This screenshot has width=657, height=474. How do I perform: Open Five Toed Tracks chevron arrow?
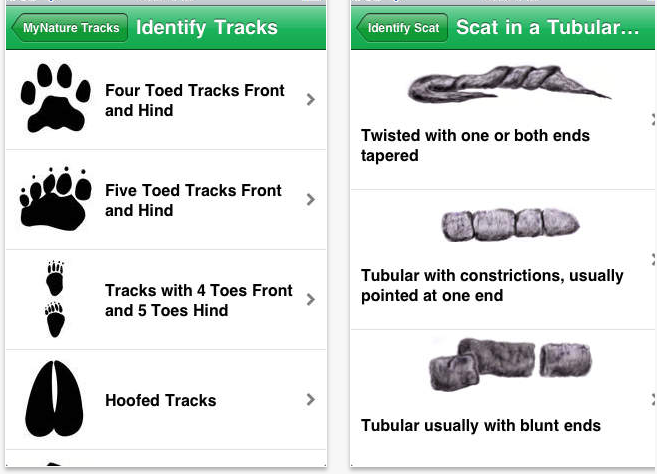pos(310,199)
